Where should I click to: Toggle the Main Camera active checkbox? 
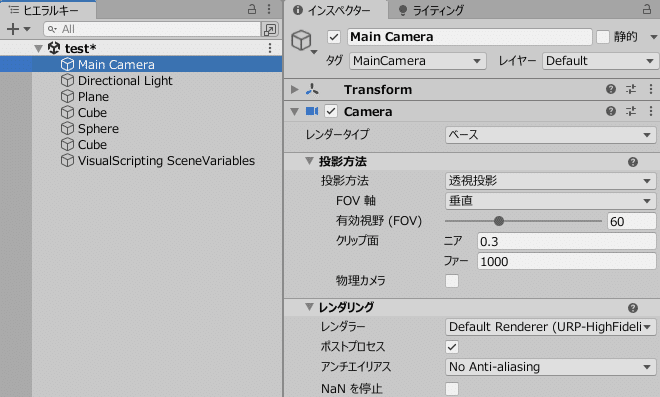334,37
